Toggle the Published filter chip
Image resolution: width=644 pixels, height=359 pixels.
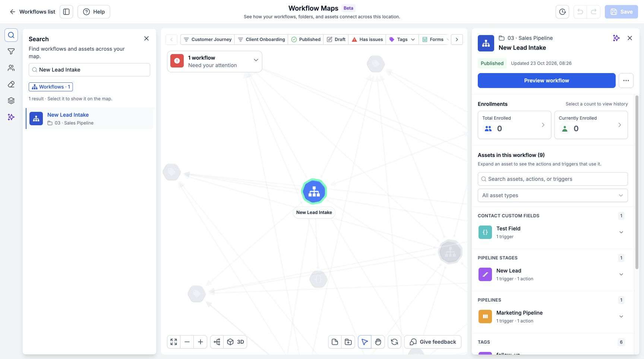tap(306, 40)
